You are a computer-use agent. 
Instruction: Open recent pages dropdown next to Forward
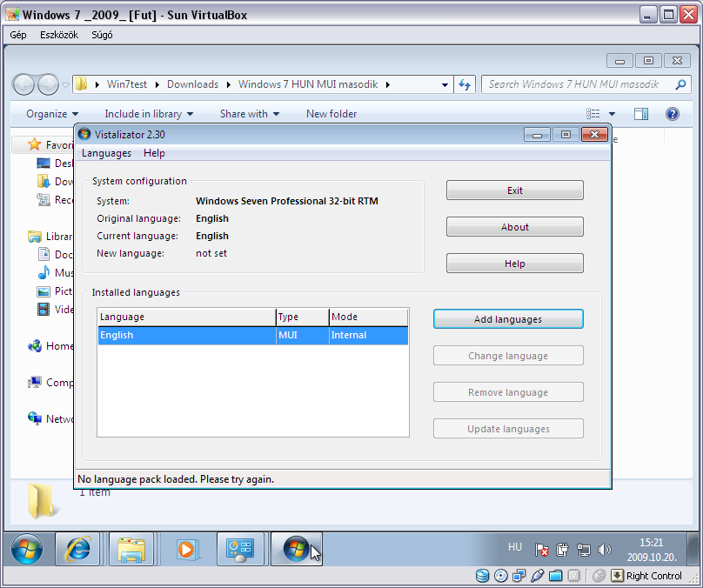(65, 84)
